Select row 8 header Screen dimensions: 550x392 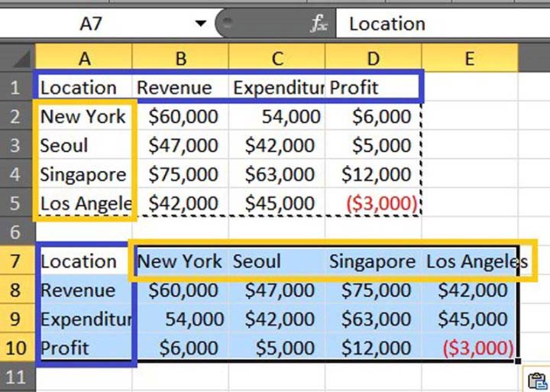[18, 290]
